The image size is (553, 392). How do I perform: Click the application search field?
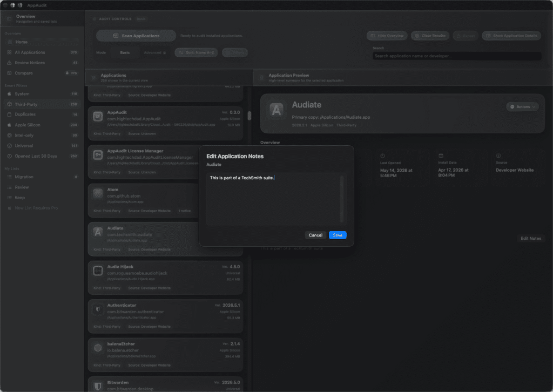pos(457,56)
